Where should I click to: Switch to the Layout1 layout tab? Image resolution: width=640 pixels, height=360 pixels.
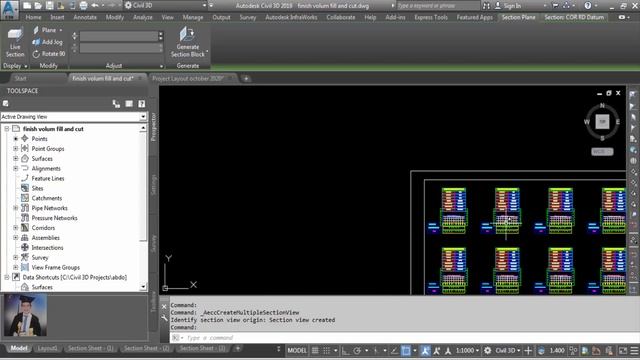(x=47, y=348)
